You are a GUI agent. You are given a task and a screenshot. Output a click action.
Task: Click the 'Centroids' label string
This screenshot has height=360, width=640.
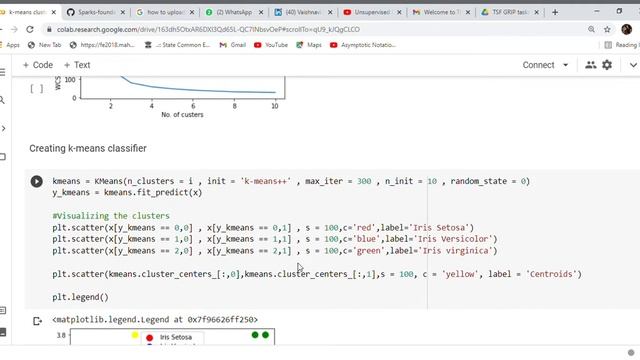551,274
